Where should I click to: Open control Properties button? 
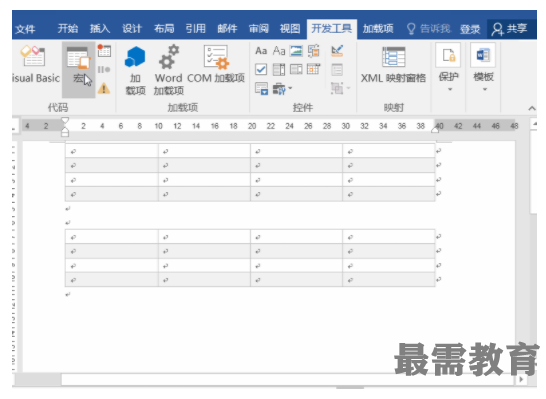click(x=337, y=70)
